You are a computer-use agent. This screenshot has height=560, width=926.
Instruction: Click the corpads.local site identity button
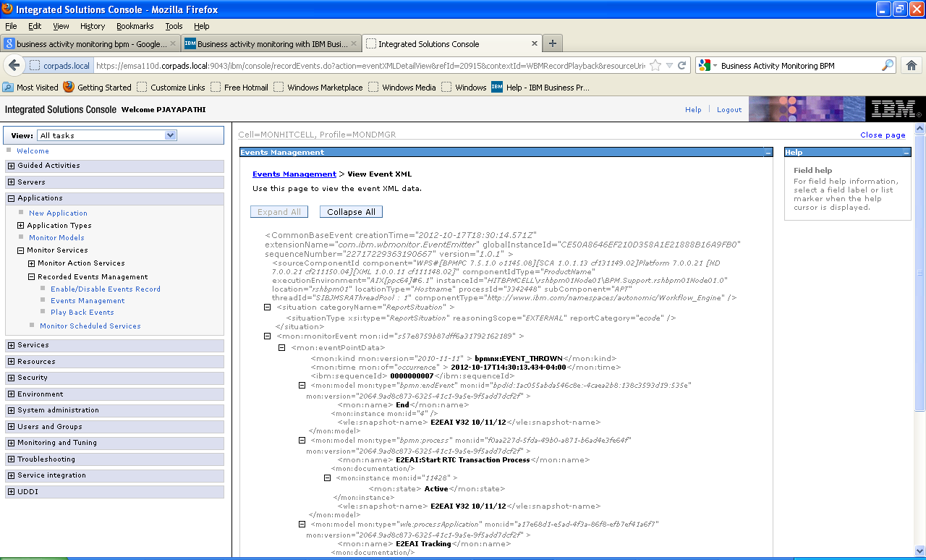[x=60, y=65]
